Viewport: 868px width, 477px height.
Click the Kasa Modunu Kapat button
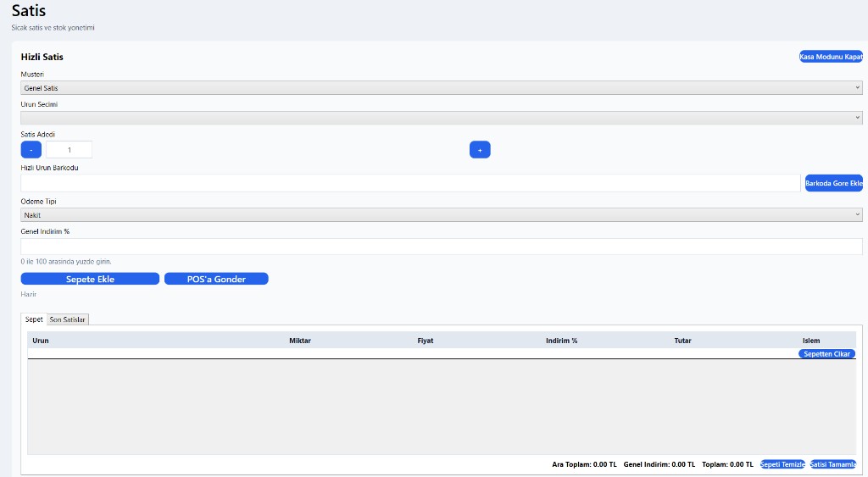point(830,57)
